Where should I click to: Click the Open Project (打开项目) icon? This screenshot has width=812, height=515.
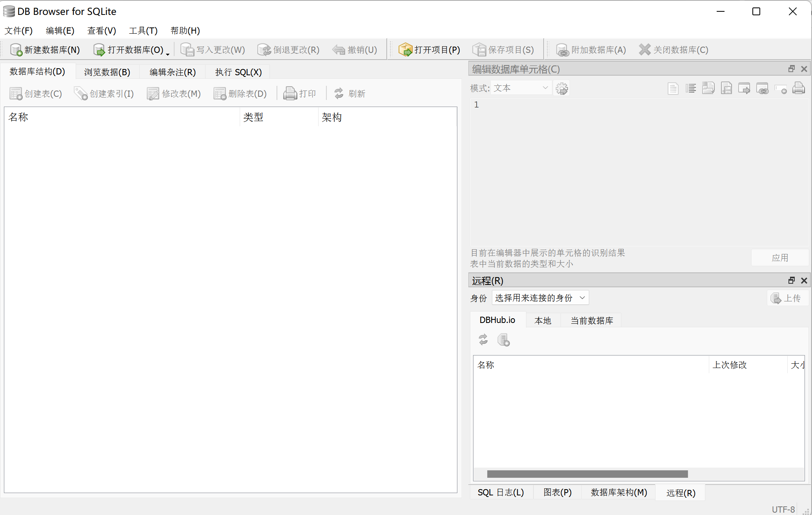tap(405, 50)
